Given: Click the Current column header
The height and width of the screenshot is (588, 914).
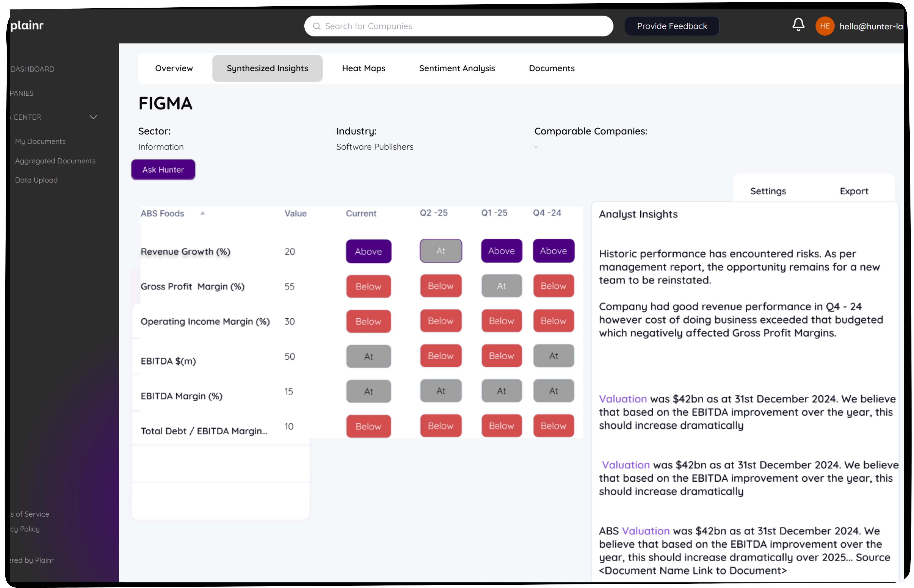Looking at the screenshot, I should (x=361, y=214).
